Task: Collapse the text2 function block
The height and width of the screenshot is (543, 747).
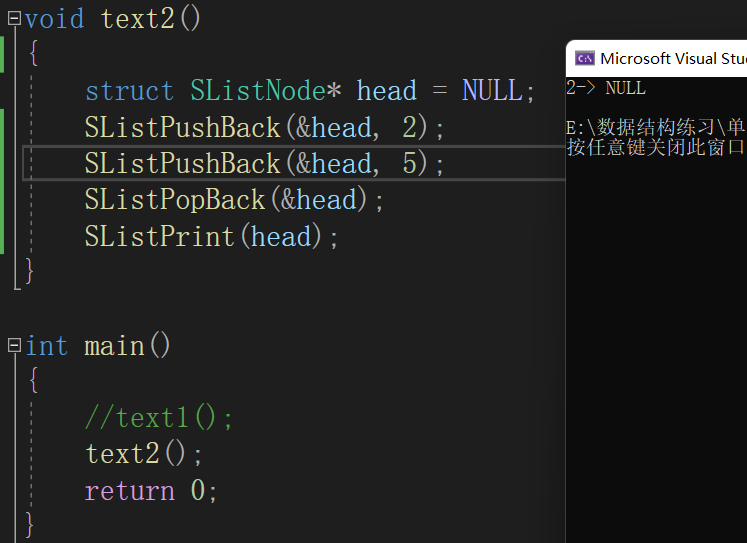Action: click(14, 19)
